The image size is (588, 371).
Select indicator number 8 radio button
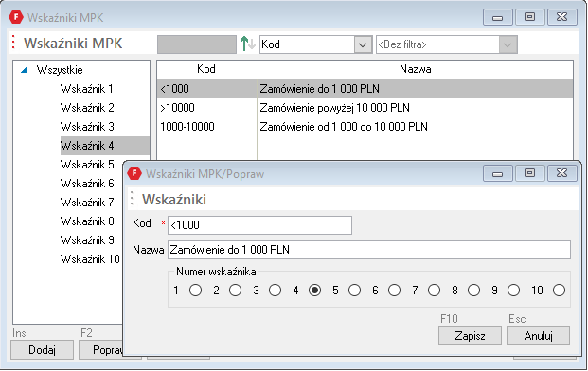pyautogui.click(x=473, y=290)
